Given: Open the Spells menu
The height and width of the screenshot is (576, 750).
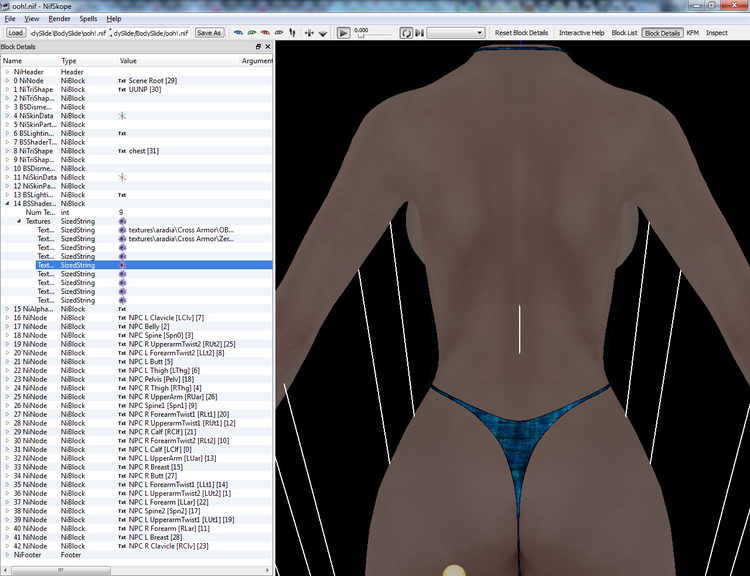Looking at the screenshot, I should 88,19.
